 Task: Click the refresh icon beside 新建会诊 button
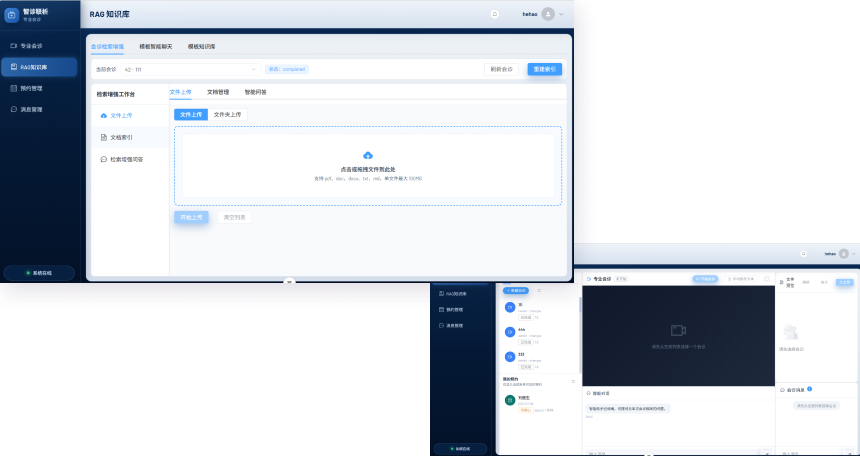click(540, 290)
